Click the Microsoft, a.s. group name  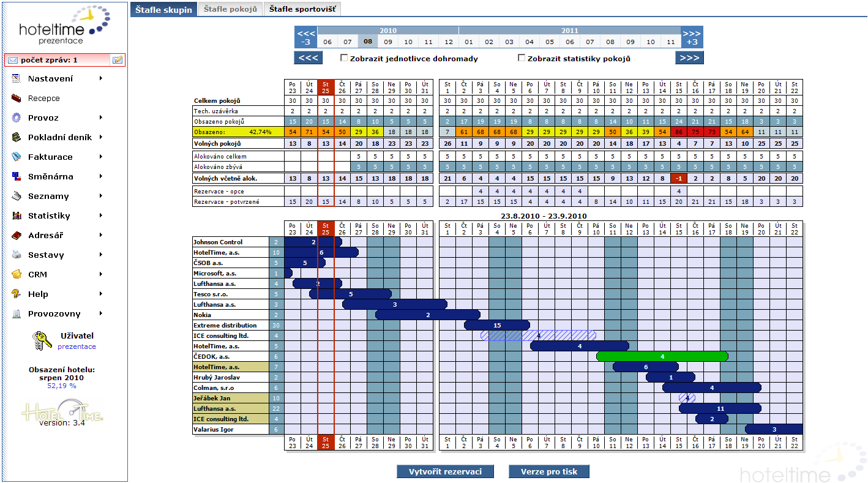pyautogui.click(x=215, y=273)
